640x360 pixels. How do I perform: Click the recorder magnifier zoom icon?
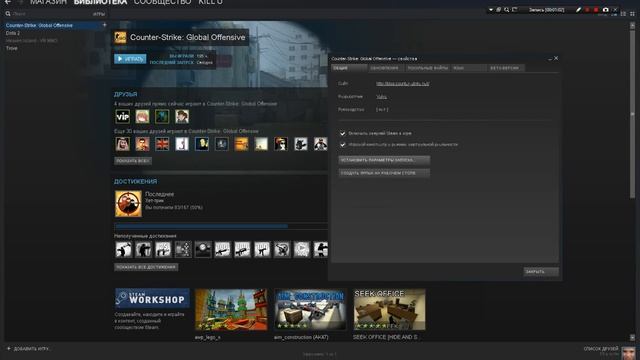(x=507, y=10)
